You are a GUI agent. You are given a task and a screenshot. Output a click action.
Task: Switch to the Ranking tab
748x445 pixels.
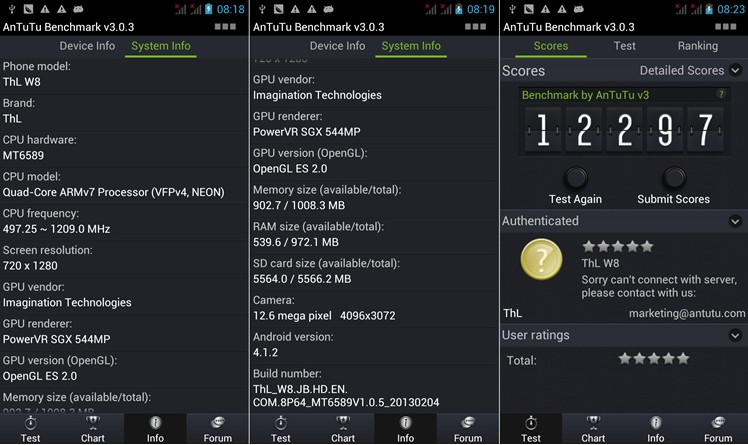click(697, 46)
